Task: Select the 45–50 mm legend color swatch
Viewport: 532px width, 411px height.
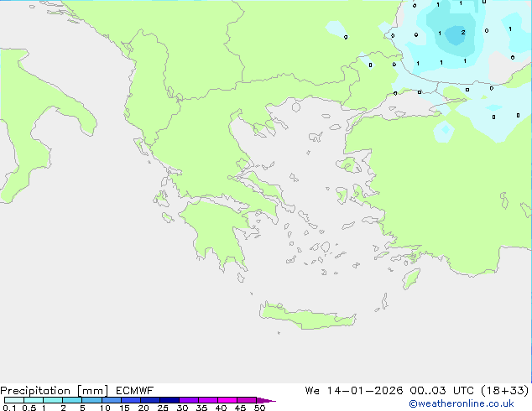Action: 247,400
